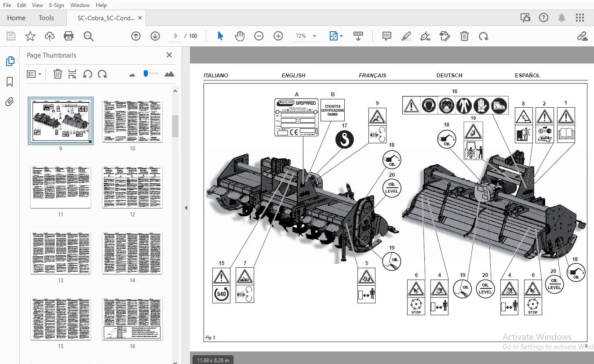Switch to the Home tab
This screenshot has width=594, height=364.
coord(16,18)
